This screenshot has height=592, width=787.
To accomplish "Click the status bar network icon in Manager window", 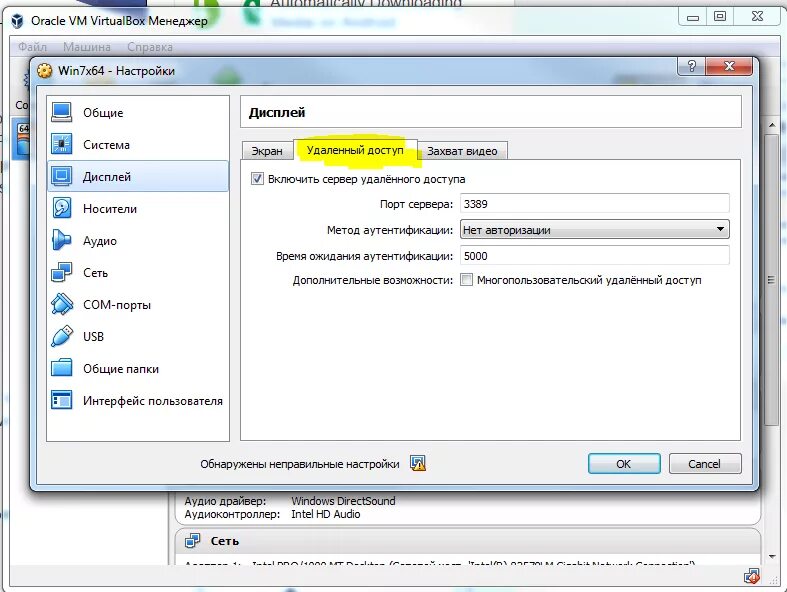I will click(x=752, y=576).
